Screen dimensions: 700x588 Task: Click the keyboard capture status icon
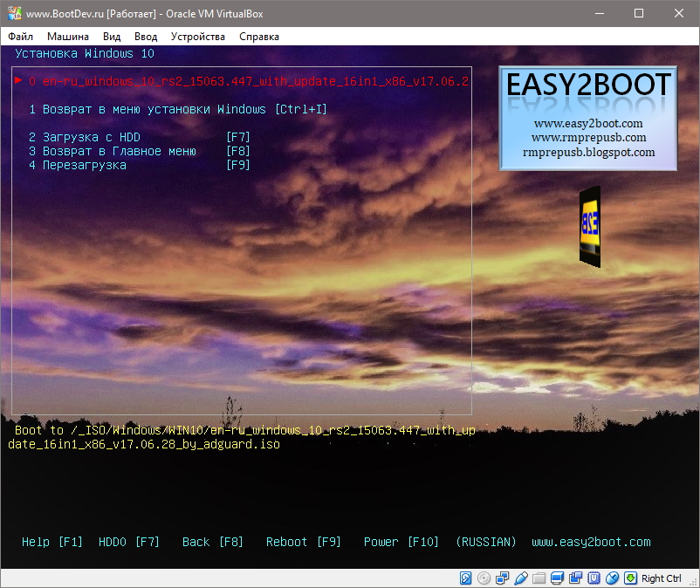coord(630,578)
